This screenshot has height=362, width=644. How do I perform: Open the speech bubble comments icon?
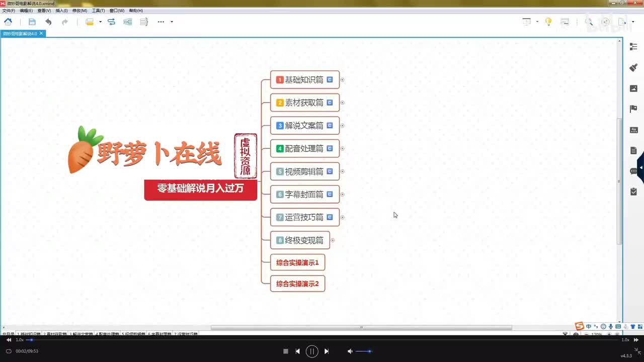(x=633, y=171)
